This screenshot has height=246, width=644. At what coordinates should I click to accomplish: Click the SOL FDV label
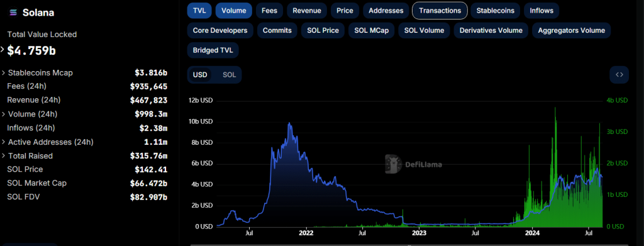click(23, 197)
